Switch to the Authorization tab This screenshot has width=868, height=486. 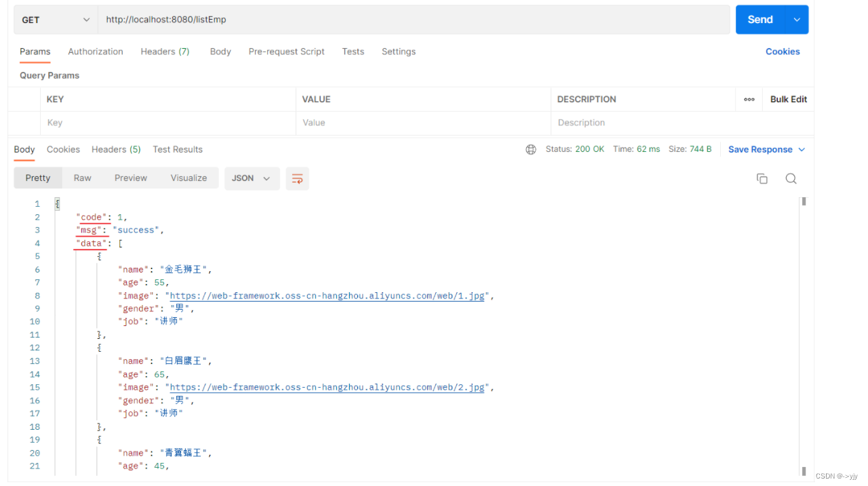coord(95,52)
